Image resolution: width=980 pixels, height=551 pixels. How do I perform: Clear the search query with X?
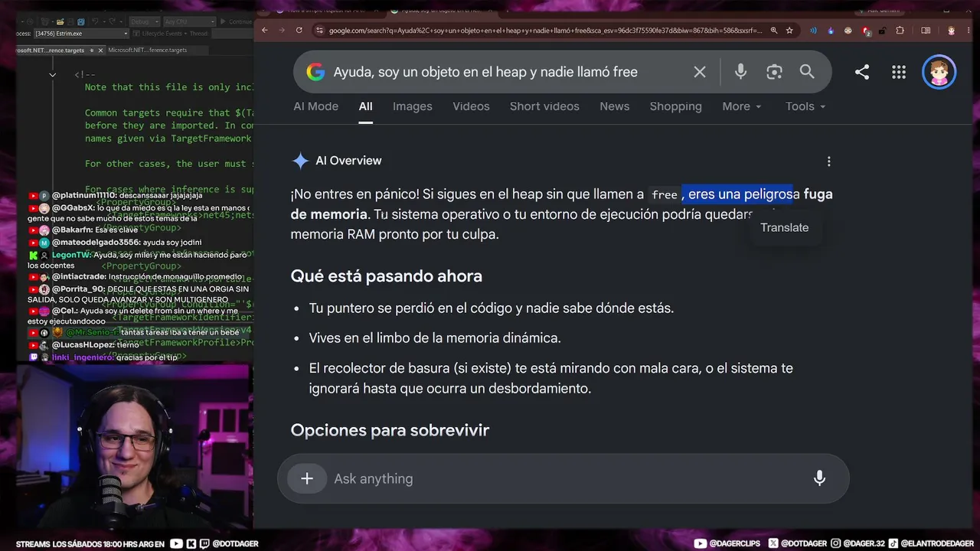[700, 72]
